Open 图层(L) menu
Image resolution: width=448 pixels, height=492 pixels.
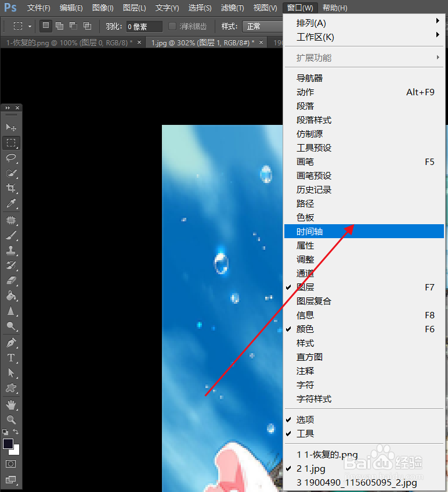(135, 8)
